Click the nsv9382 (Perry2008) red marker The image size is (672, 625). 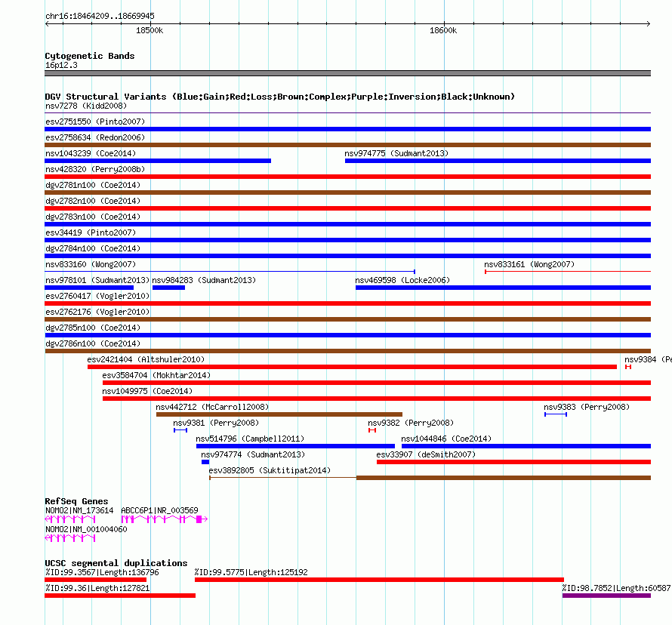click(372, 430)
